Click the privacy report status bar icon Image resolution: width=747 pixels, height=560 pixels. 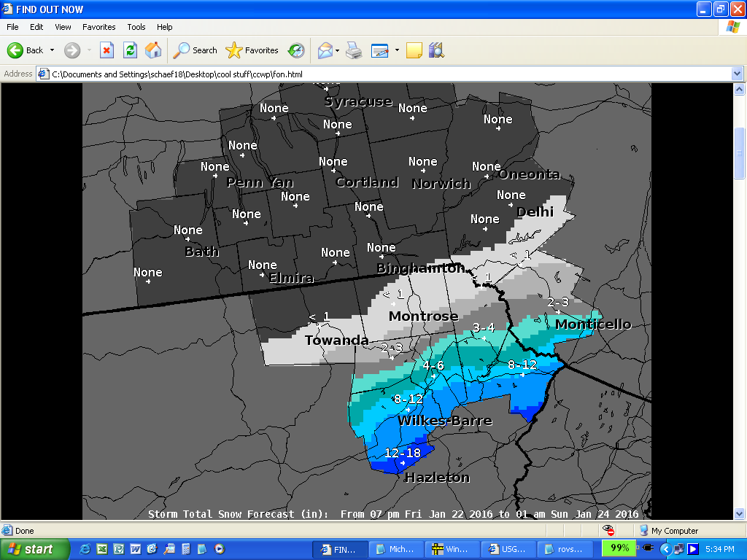coord(608,530)
